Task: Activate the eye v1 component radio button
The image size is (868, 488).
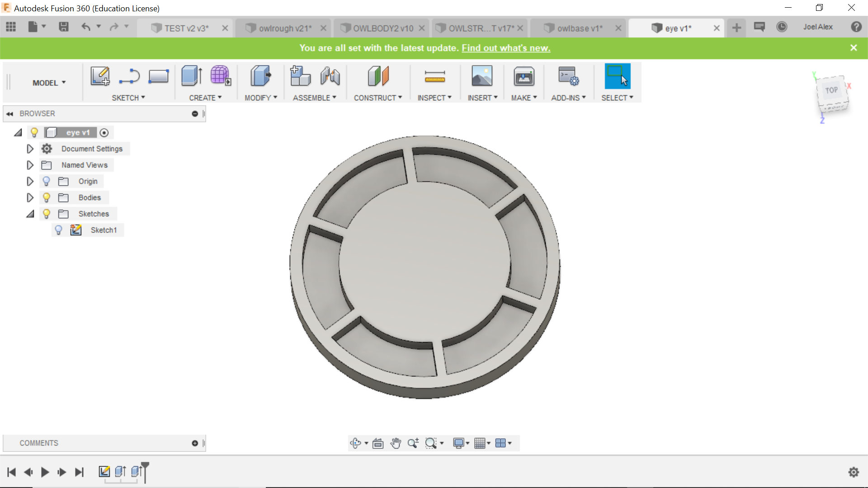Action: (x=104, y=132)
